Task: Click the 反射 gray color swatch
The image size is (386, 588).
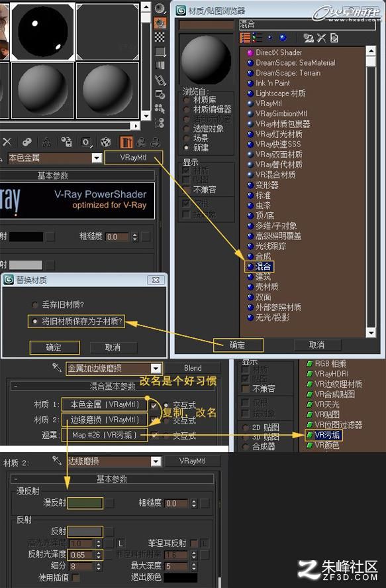Action: (x=85, y=532)
